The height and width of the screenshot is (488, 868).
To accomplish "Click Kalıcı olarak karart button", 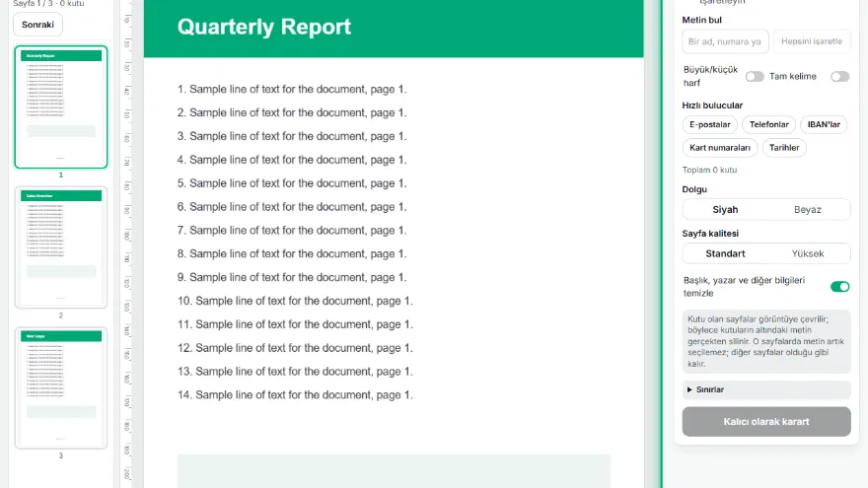I will (766, 422).
